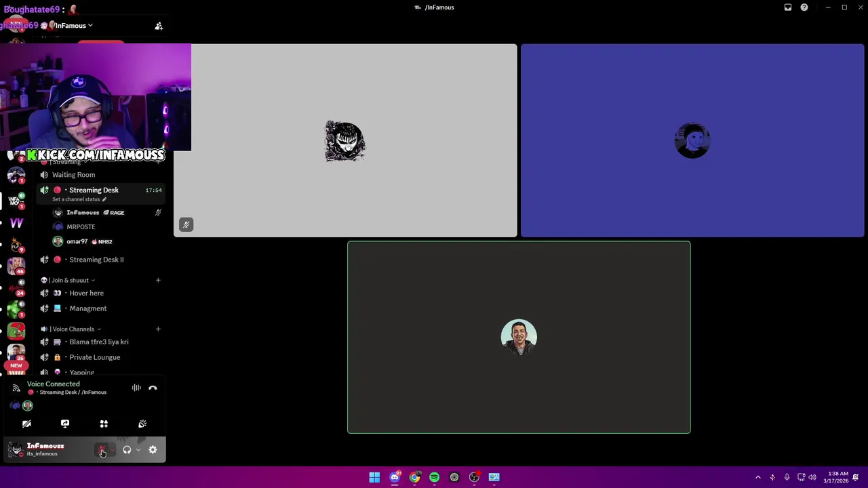Collapse the Voice Channels category
This screenshot has width=868, height=488.
tap(71, 329)
